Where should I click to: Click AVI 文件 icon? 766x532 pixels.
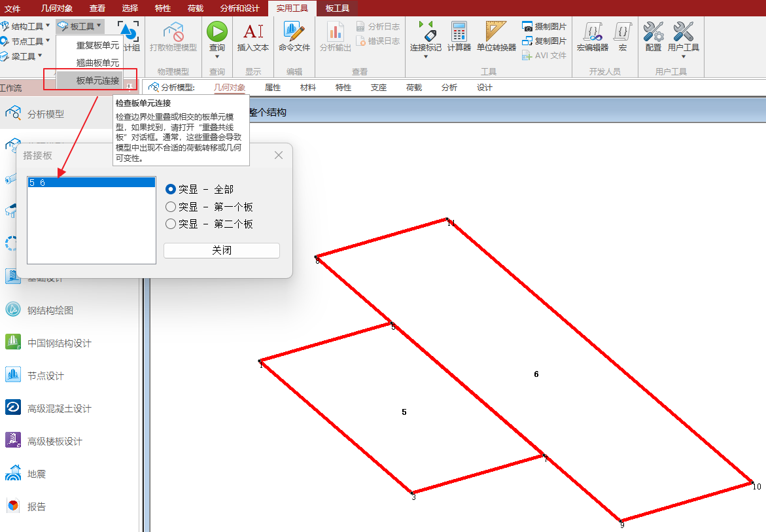pos(527,56)
